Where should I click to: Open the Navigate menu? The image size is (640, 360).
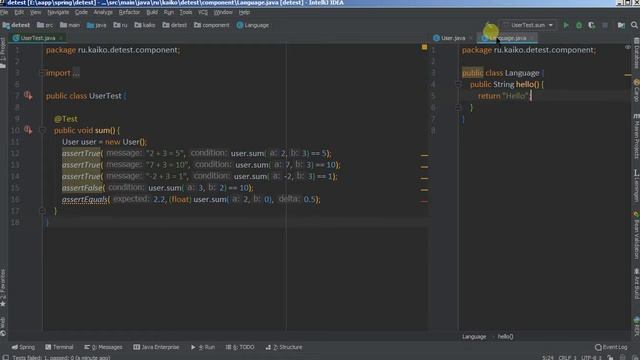coord(58,12)
